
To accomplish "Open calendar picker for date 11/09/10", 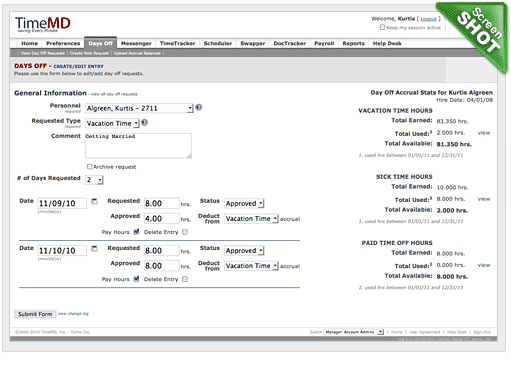I will [94, 201].
